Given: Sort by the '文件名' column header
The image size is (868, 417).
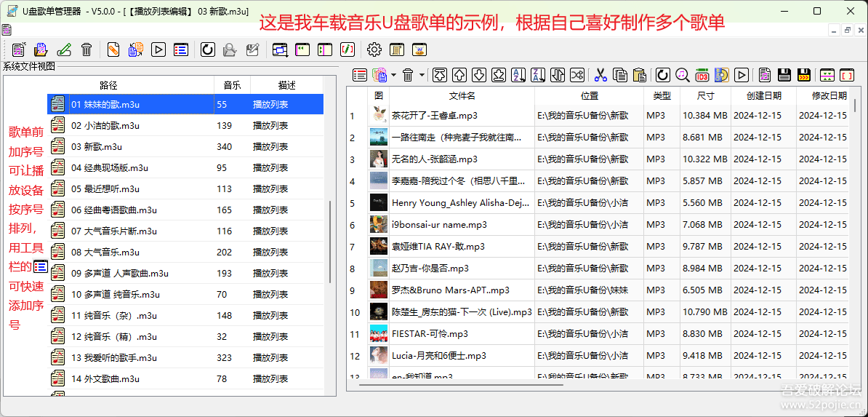Looking at the screenshot, I should 462,96.
